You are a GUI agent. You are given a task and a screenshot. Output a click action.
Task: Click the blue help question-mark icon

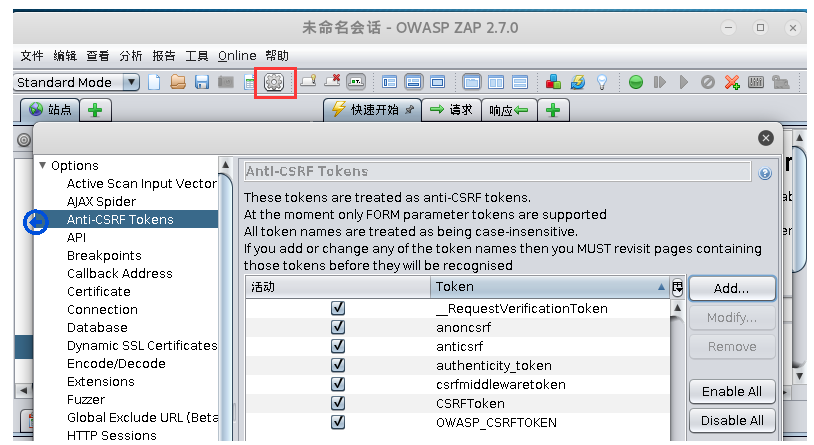coord(765,173)
